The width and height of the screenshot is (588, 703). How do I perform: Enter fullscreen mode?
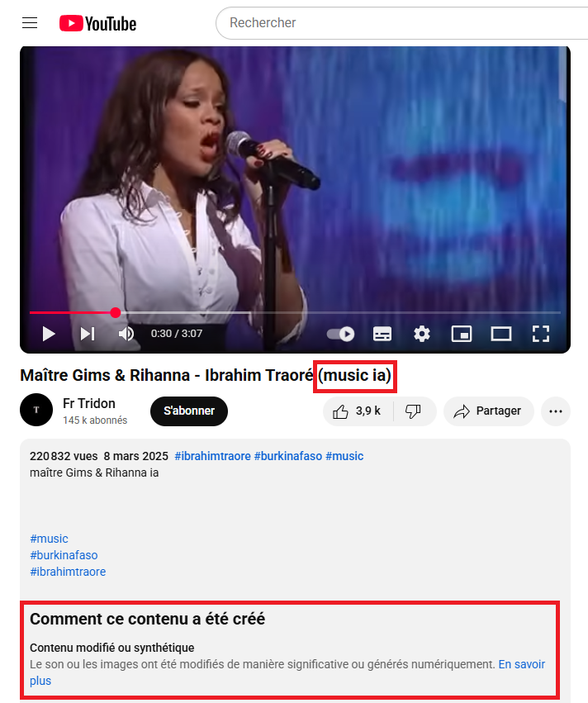tap(540, 334)
